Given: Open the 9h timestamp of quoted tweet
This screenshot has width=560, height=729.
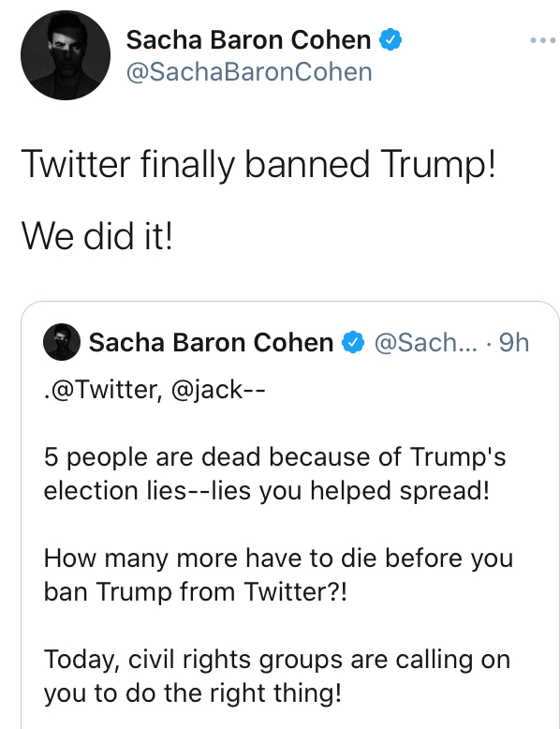Looking at the screenshot, I should click(x=514, y=343).
